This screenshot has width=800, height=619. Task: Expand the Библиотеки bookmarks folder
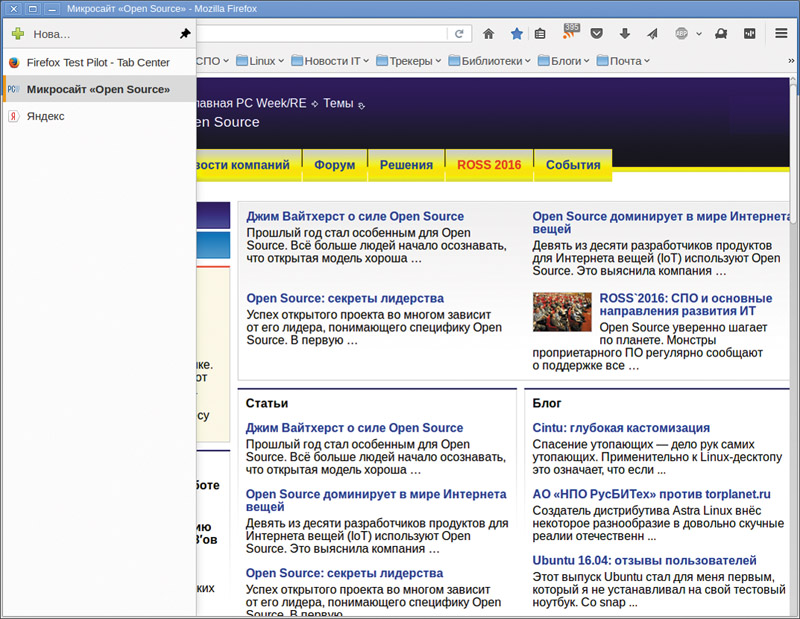coord(490,61)
